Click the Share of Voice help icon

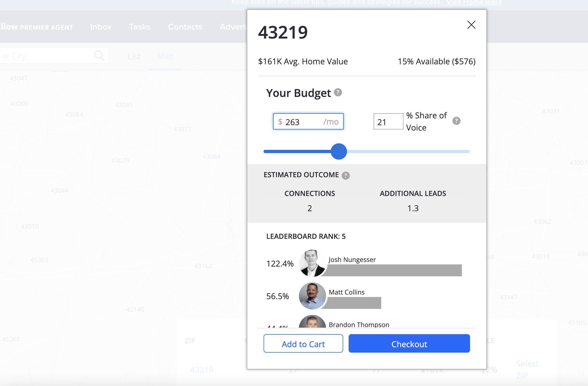pyautogui.click(x=456, y=121)
